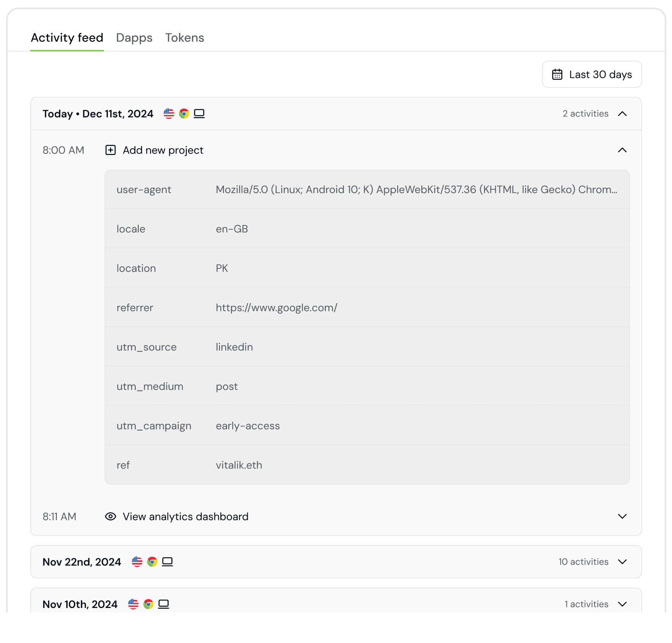Switch to the Dapps tab
This screenshot has height=643, width=672.
click(134, 38)
